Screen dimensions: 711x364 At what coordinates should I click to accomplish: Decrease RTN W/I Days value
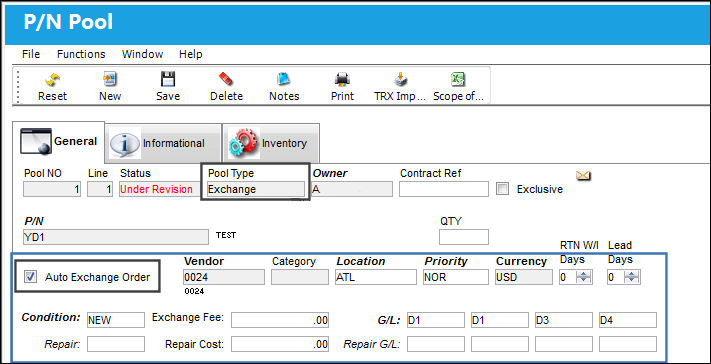click(584, 280)
